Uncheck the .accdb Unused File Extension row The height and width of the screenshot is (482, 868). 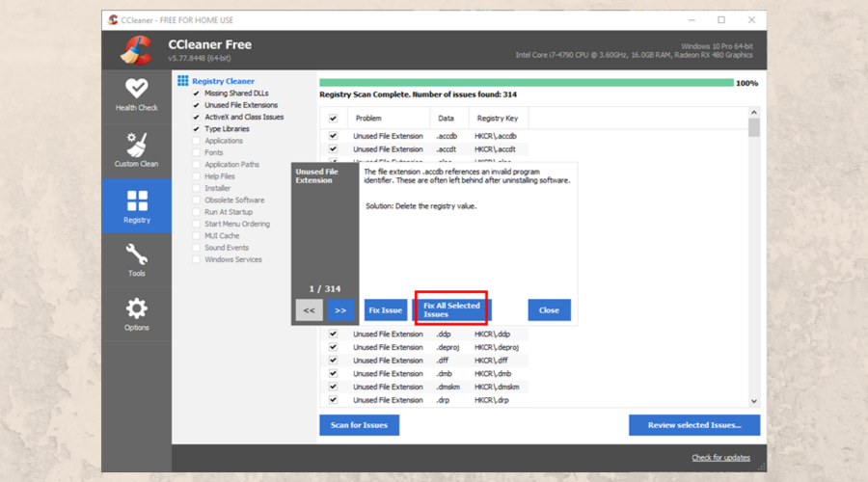pos(333,136)
